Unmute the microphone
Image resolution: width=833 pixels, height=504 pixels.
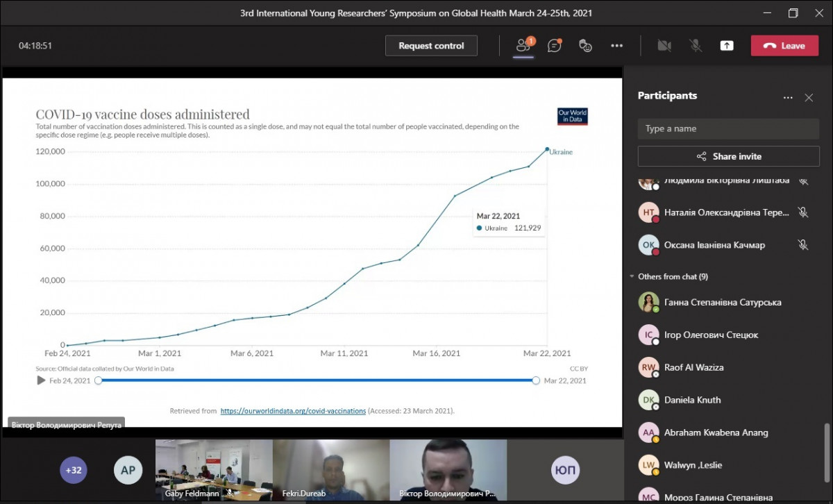coord(695,46)
